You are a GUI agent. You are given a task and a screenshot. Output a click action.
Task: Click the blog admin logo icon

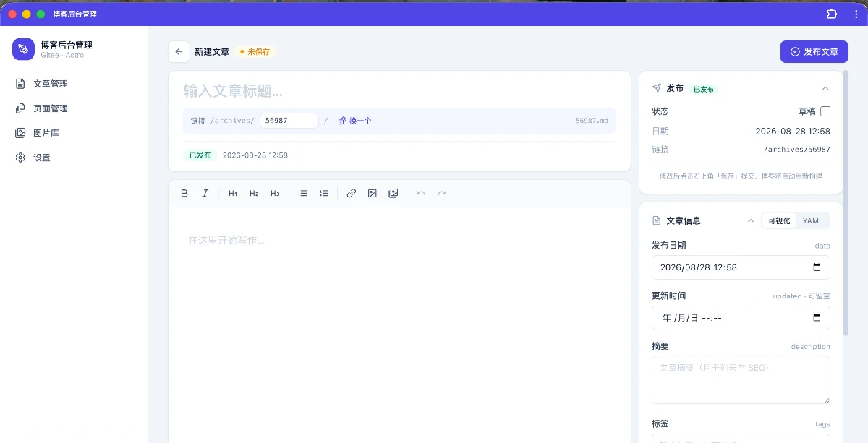point(24,49)
